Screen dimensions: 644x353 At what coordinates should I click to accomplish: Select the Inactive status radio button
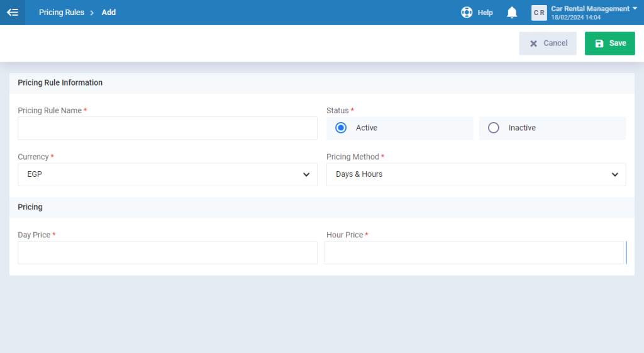tap(493, 128)
